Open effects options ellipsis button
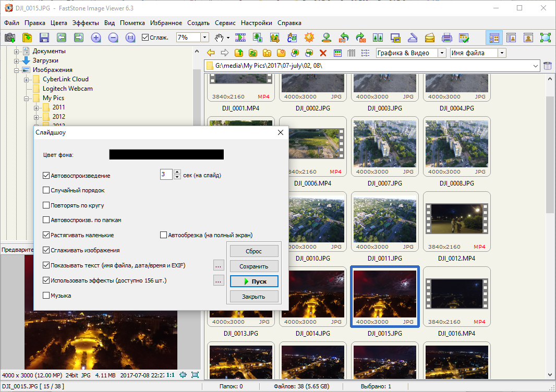 click(x=219, y=280)
